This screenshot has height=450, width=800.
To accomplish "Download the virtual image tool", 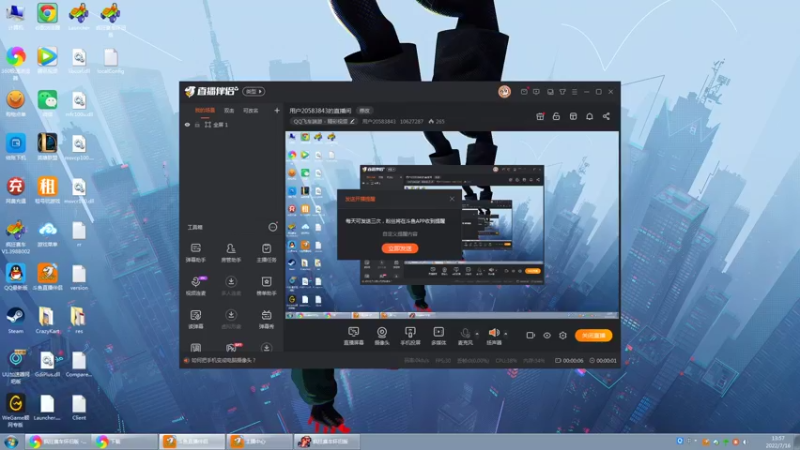I will [x=231, y=319].
